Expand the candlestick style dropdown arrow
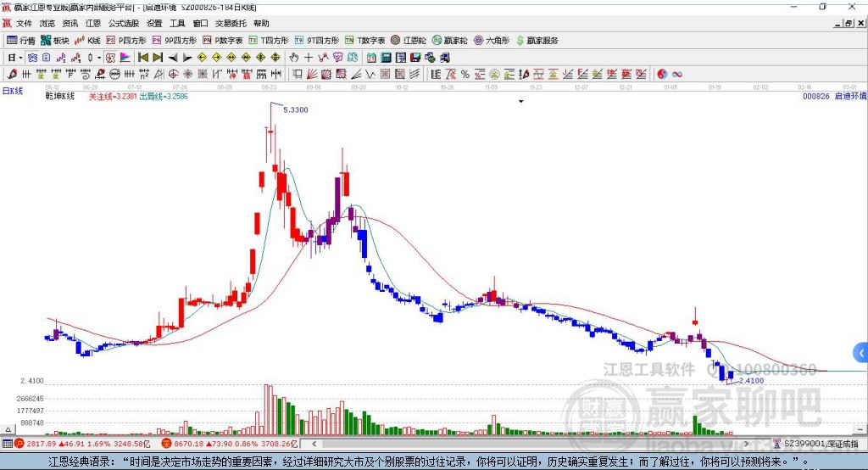868x470 pixels. coord(99,58)
